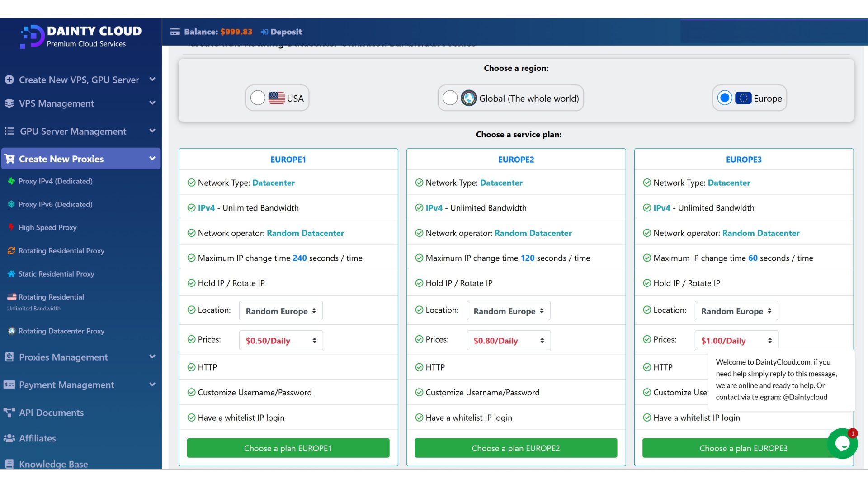The image size is (868, 488).
Task: Open EUROPE2 Prices dropdown showing $0.80/Daily
Action: pyautogui.click(x=509, y=340)
